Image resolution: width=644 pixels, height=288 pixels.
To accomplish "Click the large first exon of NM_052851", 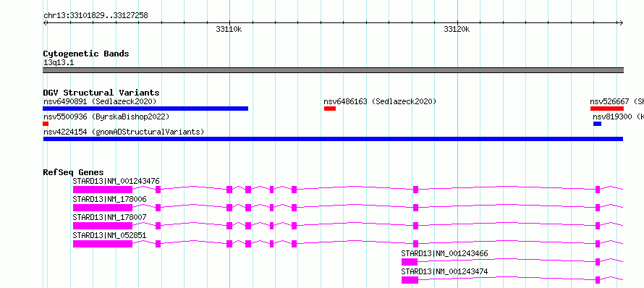I will (x=103, y=244).
